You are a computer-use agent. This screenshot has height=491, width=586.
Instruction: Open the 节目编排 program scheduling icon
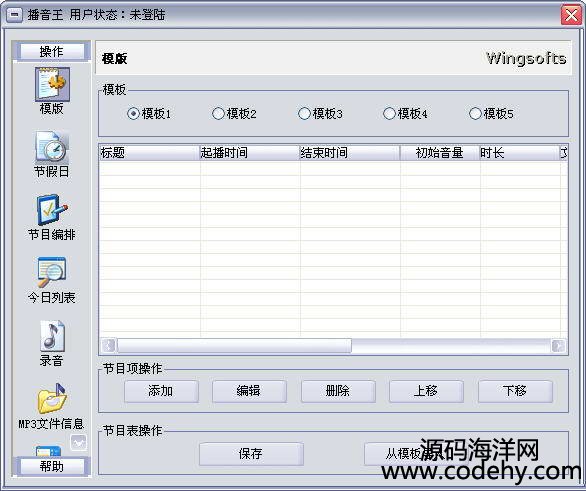click(x=52, y=210)
